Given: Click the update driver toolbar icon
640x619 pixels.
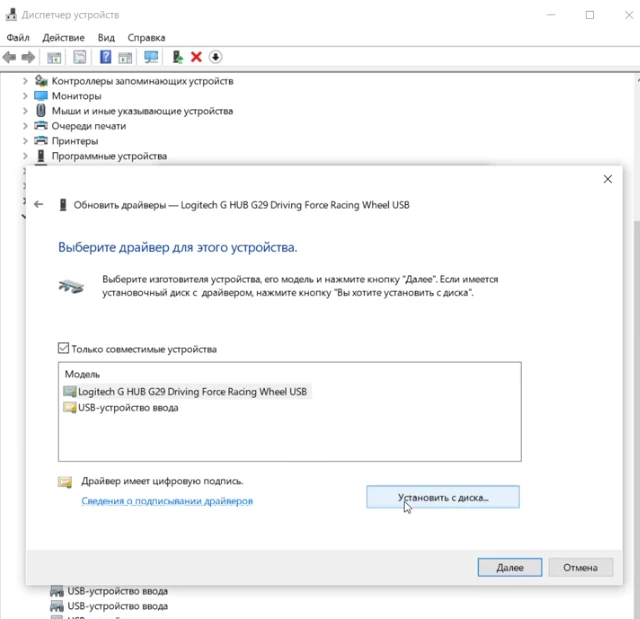Looking at the screenshot, I should [x=178, y=57].
